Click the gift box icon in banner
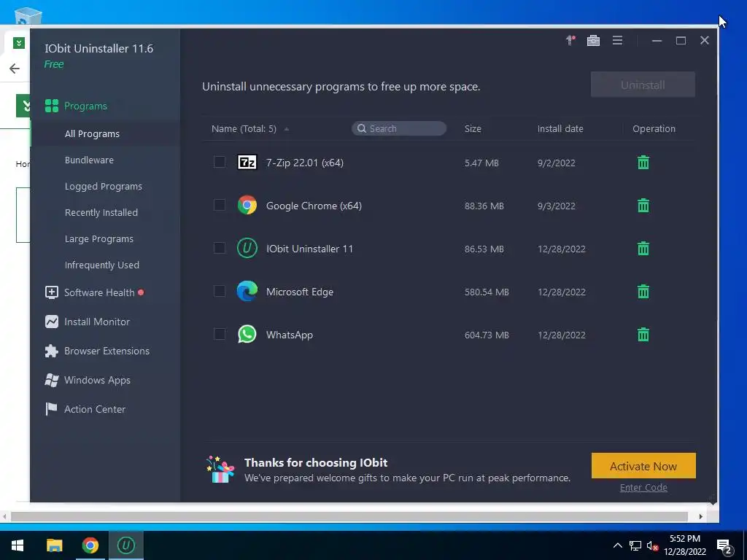Image resolution: width=747 pixels, height=560 pixels. (220, 470)
